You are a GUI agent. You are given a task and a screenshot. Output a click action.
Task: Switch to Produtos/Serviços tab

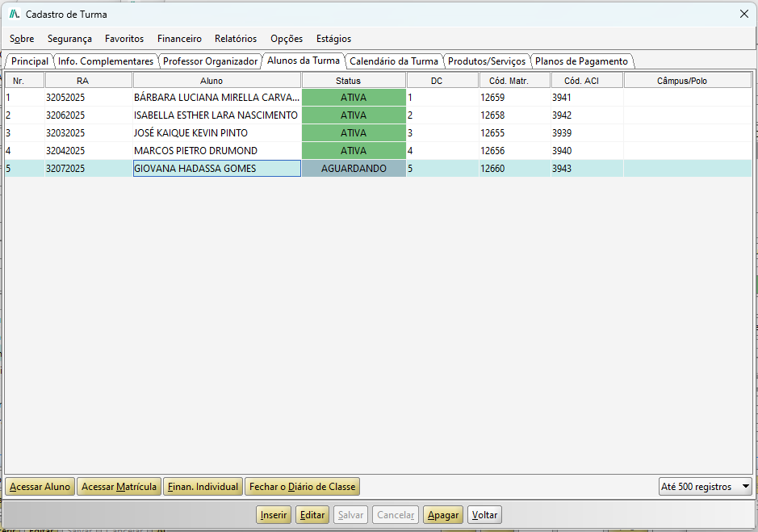(x=487, y=61)
